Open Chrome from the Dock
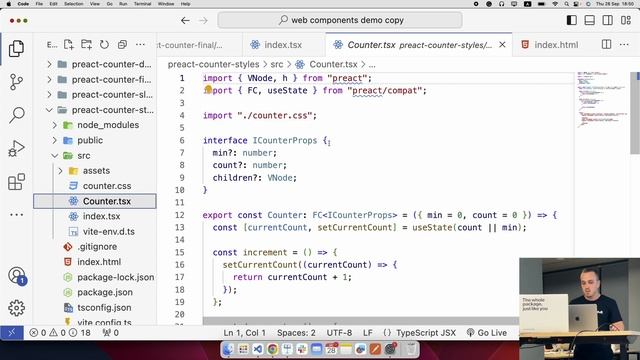The height and width of the screenshot is (360, 640). [x=272, y=349]
